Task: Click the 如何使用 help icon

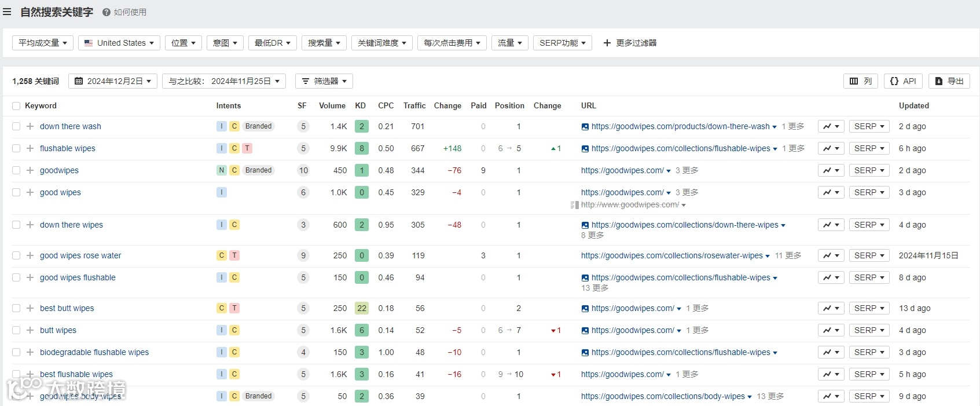Action: tap(107, 12)
